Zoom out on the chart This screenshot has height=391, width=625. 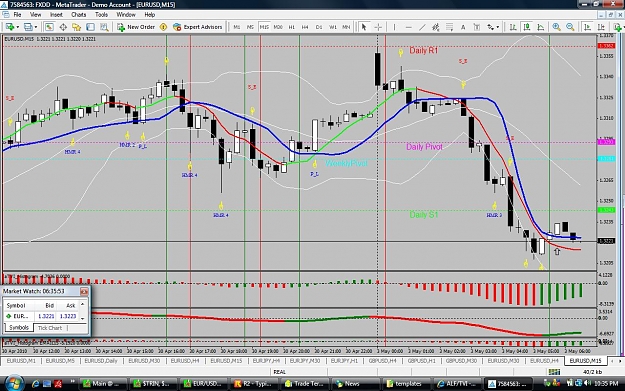tap(570, 27)
